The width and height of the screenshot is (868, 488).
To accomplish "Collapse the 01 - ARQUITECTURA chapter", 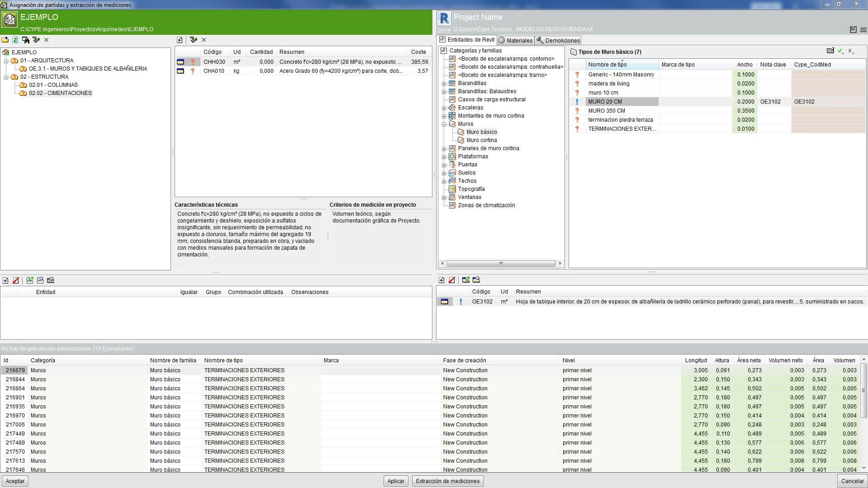I will pos(6,61).
